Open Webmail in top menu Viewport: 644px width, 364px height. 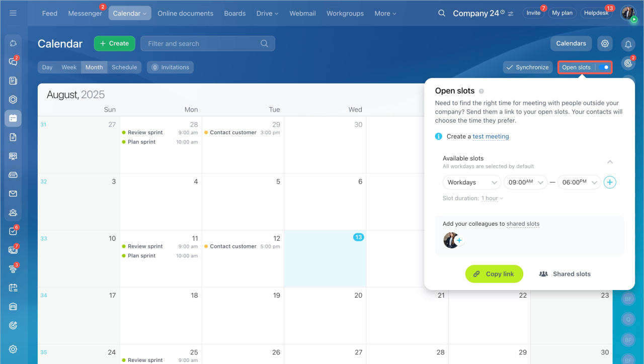302,13
